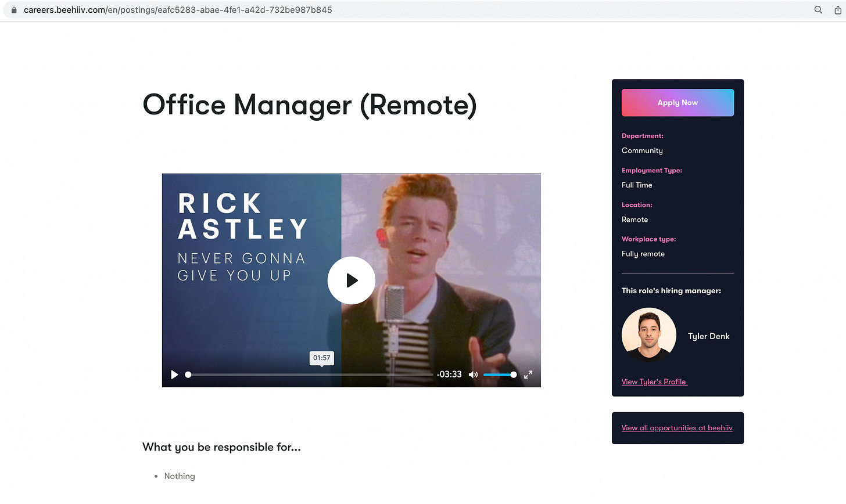Click the Apply Now button
Screen dimensions: 846x504
[x=677, y=102]
